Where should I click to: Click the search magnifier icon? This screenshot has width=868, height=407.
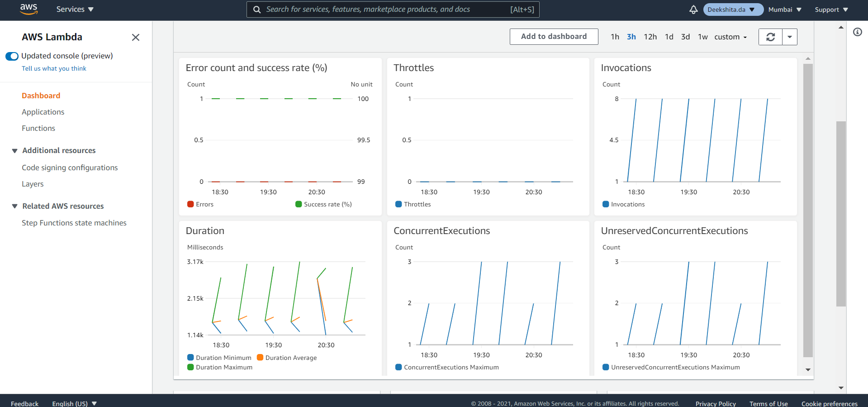pos(256,10)
